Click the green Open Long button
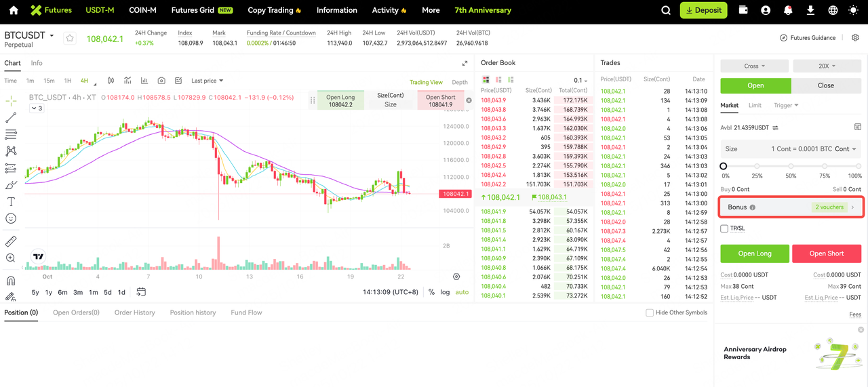The image size is (868, 387). pyautogui.click(x=755, y=253)
